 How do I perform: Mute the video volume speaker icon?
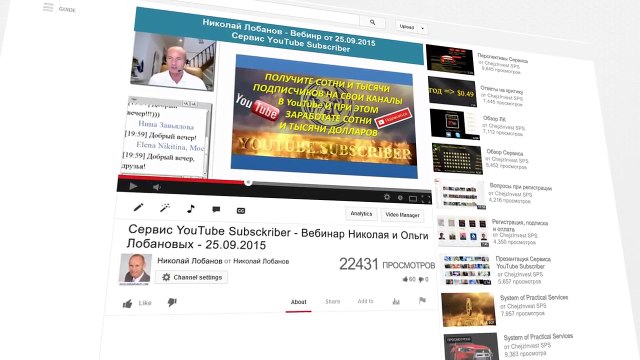tap(157, 187)
